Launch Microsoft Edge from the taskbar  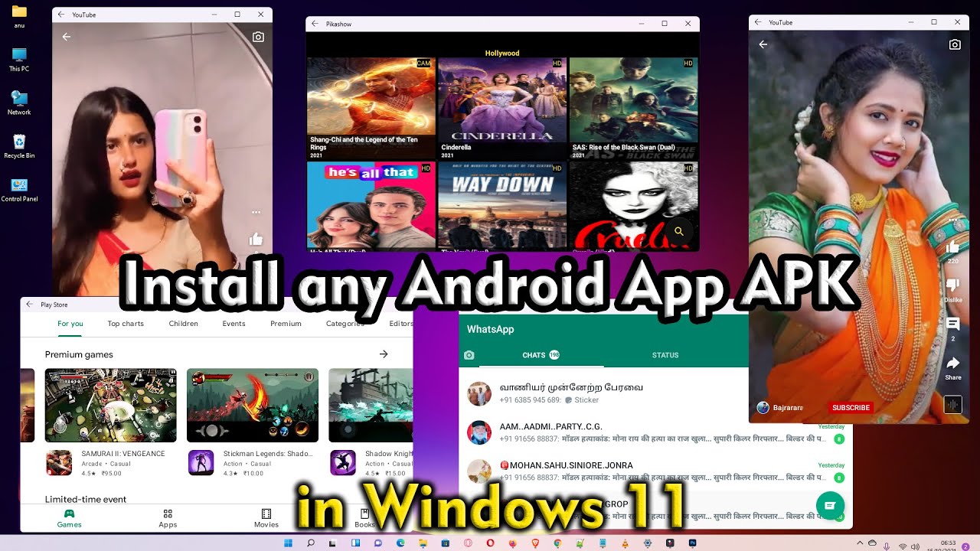(x=400, y=543)
